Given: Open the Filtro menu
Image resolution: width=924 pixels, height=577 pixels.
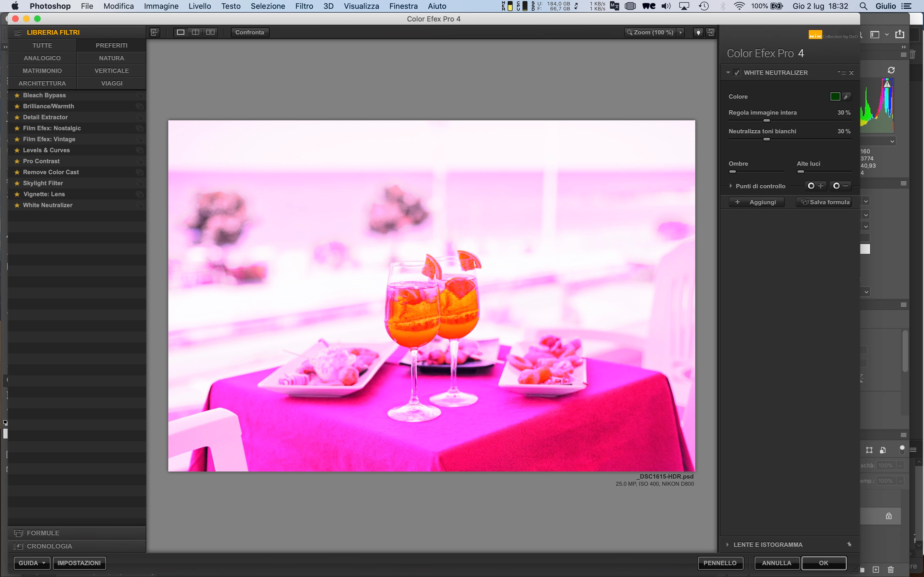Looking at the screenshot, I should (304, 6).
